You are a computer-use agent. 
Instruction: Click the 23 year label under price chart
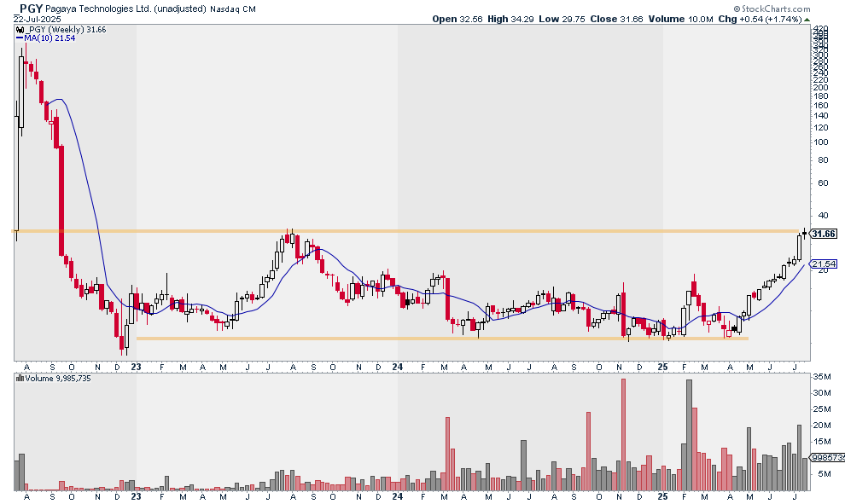(x=136, y=367)
